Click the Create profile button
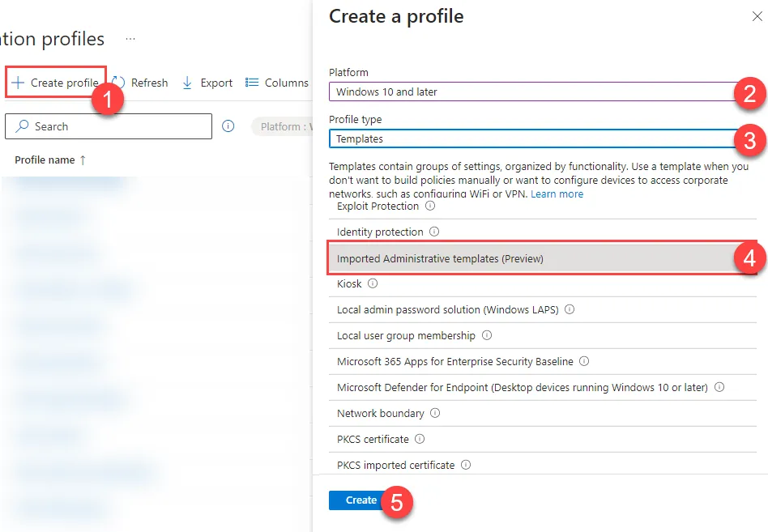 pyautogui.click(x=55, y=83)
